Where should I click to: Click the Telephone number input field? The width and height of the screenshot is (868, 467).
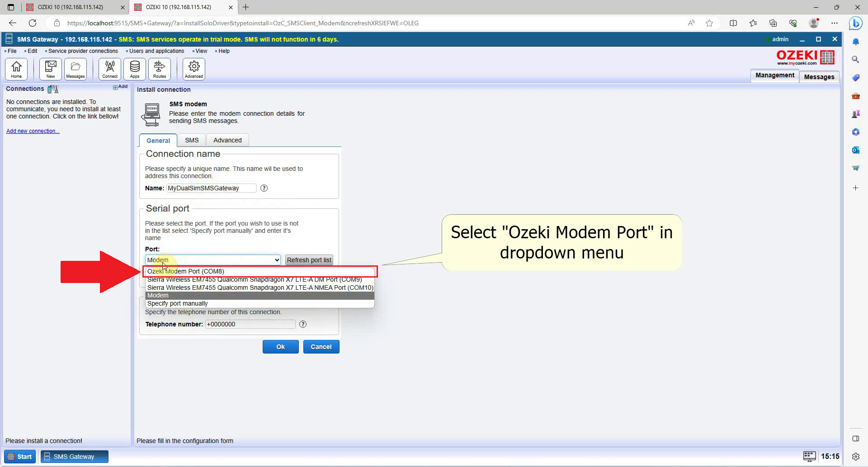(x=250, y=324)
